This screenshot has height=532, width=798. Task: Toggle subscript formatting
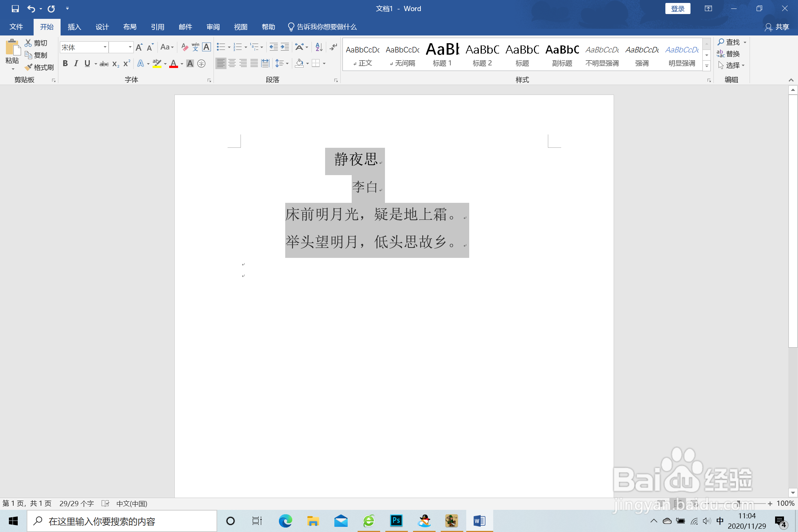pos(116,64)
